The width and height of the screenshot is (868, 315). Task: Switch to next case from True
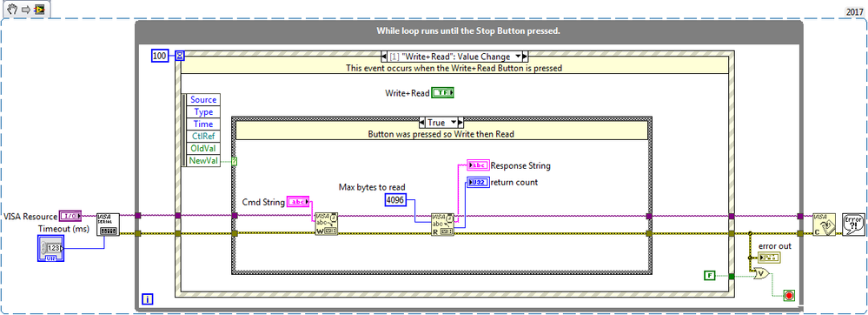[x=460, y=122]
